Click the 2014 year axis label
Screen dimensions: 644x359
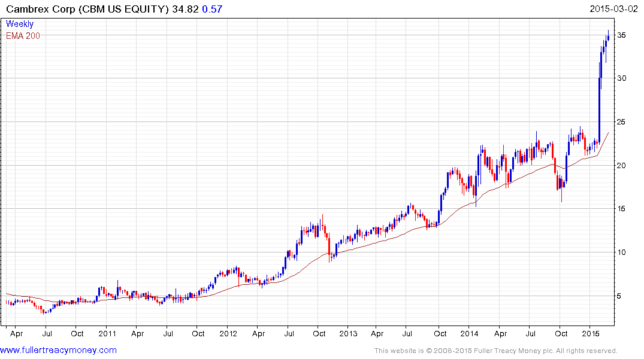click(x=469, y=333)
